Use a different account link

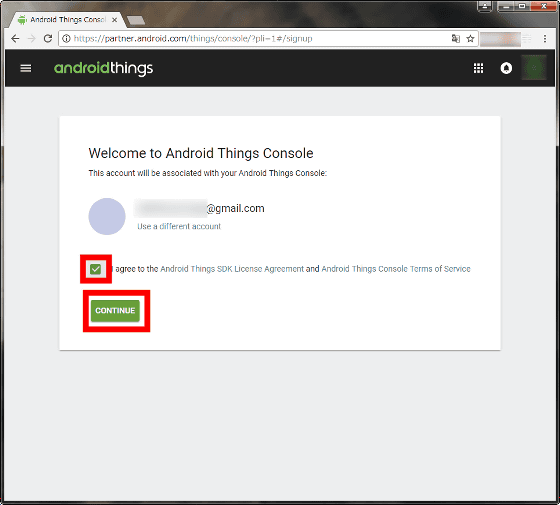pos(179,226)
